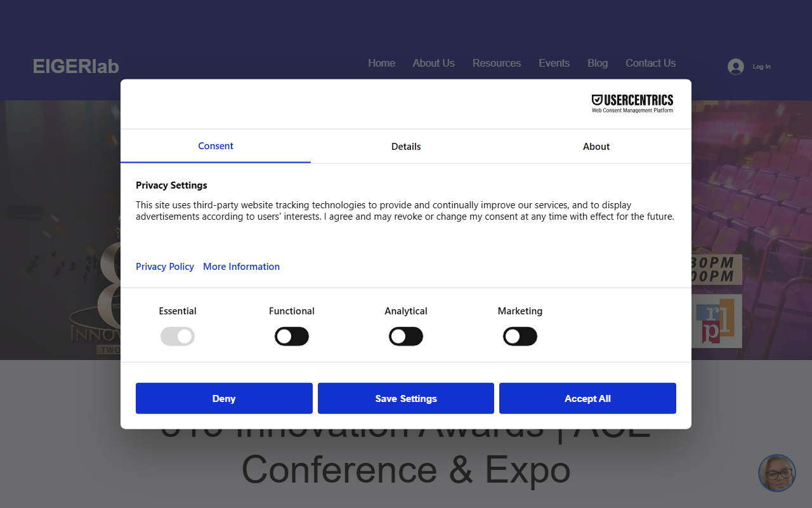Screen dimensions: 812x508
Task: Click the Log In link
Action: pyautogui.click(x=761, y=67)
